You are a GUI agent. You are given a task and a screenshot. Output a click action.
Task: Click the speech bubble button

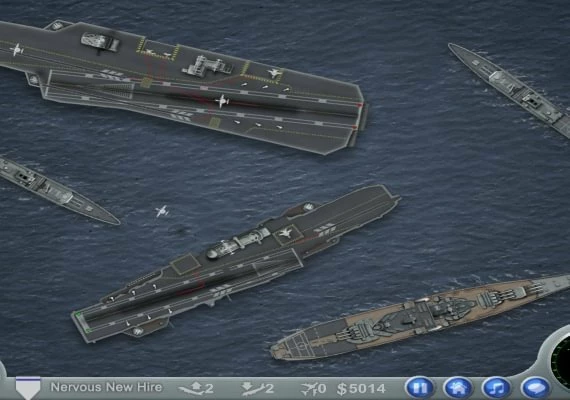pos(535,388)
